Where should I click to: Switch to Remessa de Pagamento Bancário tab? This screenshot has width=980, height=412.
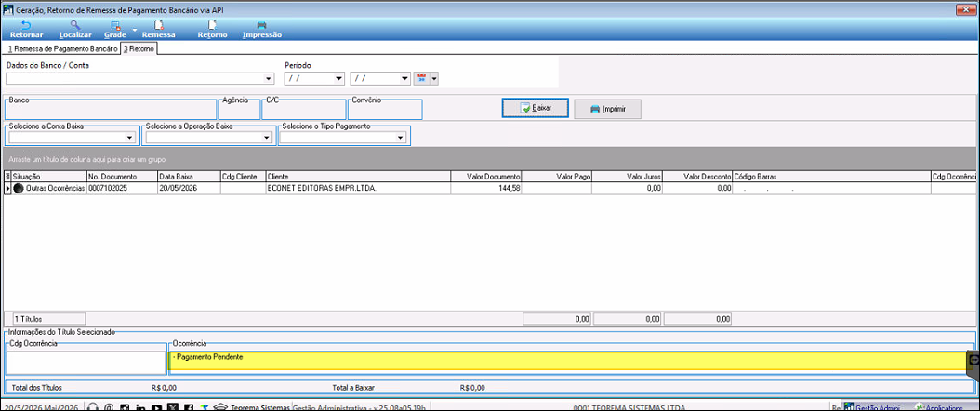pyautogui.click(x=61, y=48)
